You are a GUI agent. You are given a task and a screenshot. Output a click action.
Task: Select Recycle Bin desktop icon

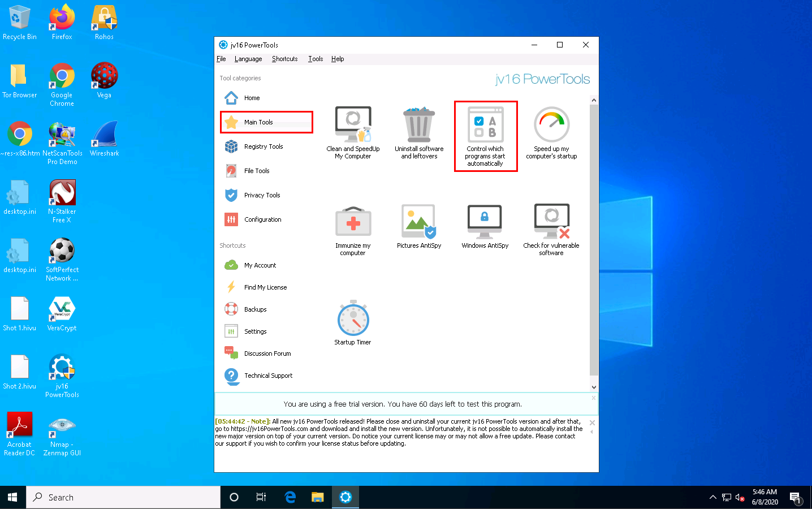[20, 23]
